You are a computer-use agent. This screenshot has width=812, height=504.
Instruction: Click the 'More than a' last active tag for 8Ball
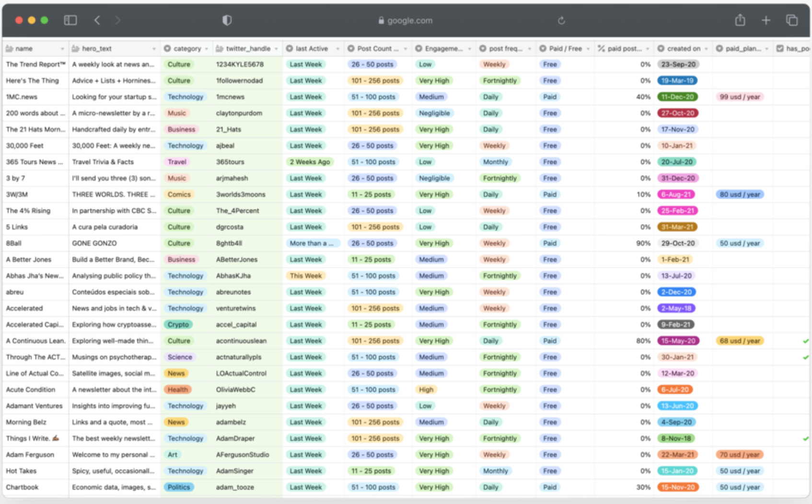click(x=313, y=243)
